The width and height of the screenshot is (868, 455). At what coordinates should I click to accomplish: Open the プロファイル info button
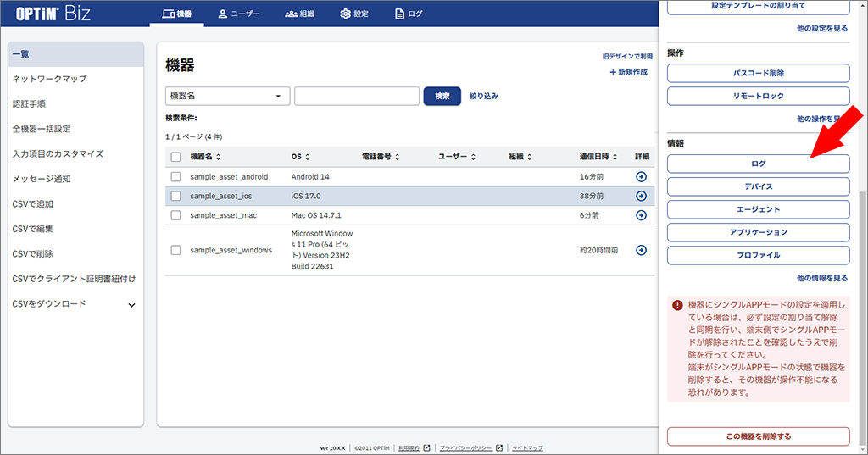coord(759,255)
